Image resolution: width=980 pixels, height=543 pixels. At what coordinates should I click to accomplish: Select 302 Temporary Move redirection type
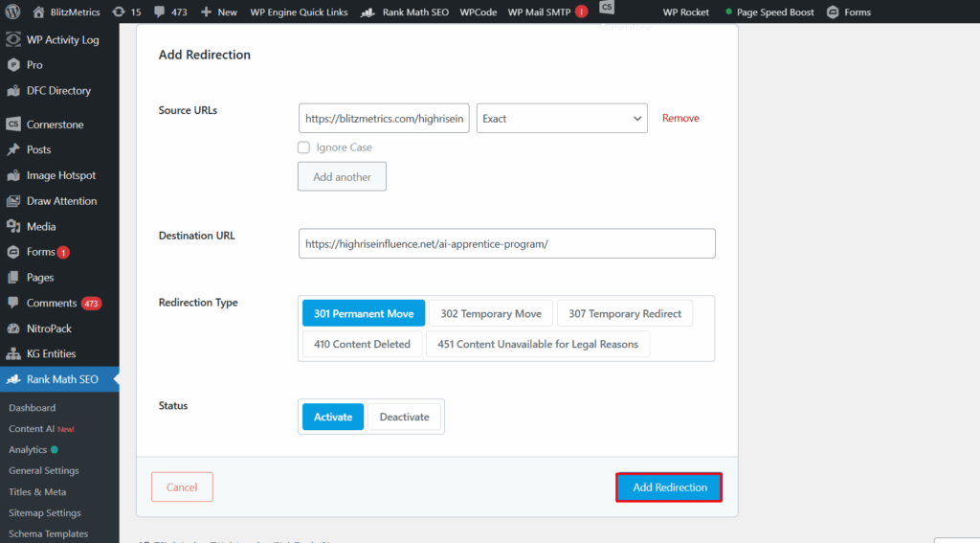490,313
